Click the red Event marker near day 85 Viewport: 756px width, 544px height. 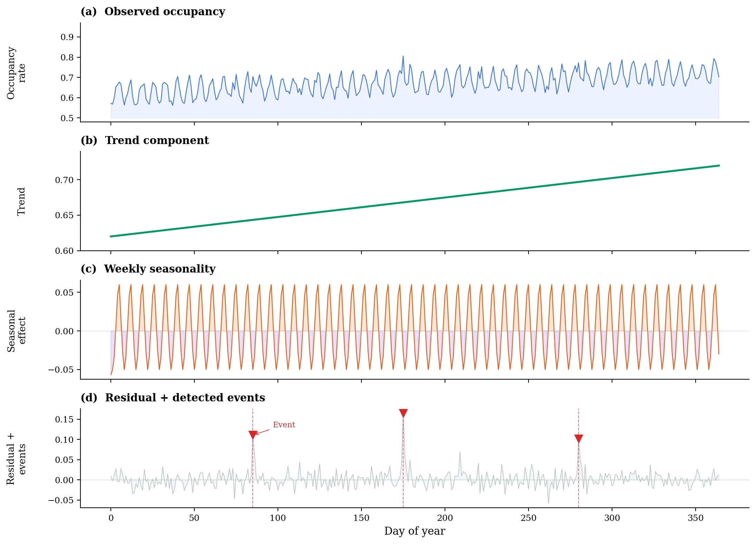(253, 433)
